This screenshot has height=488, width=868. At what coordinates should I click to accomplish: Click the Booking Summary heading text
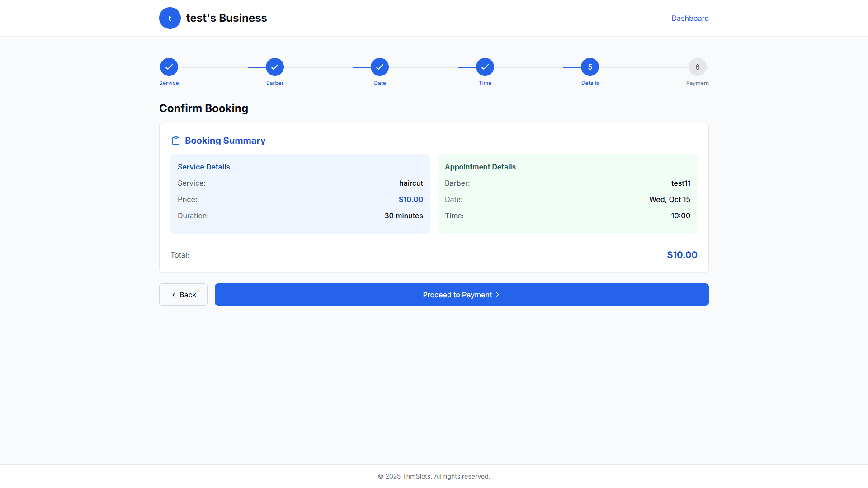[225, 141]
